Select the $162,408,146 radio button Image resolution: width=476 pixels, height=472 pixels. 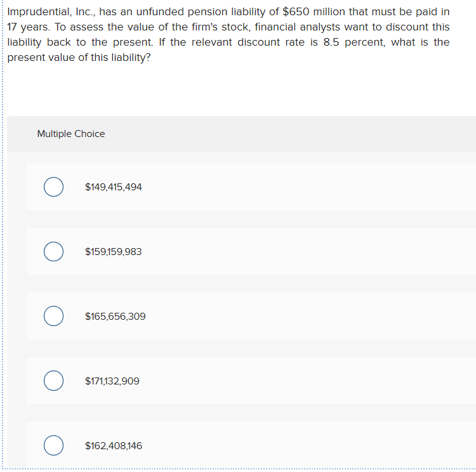tap(53, 445)
